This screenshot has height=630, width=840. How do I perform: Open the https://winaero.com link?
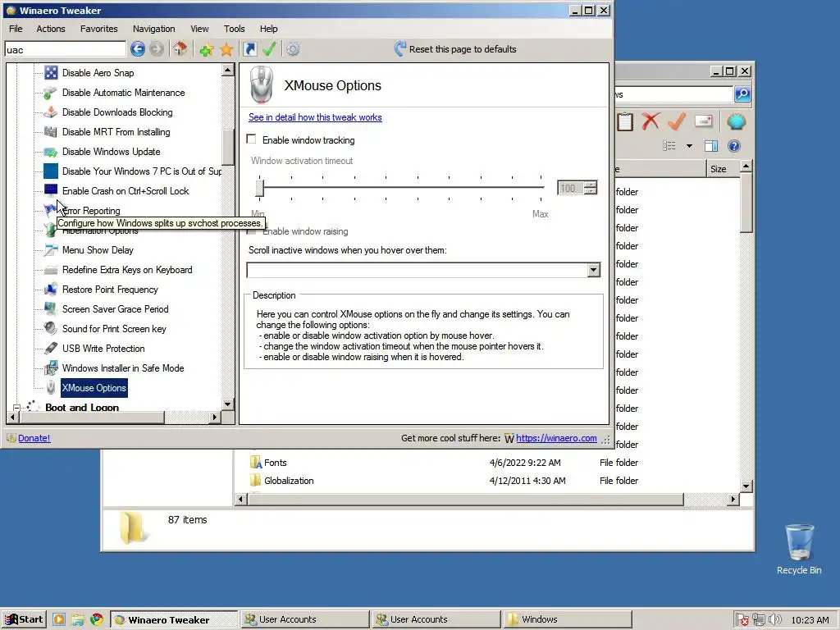click(556, 438)
